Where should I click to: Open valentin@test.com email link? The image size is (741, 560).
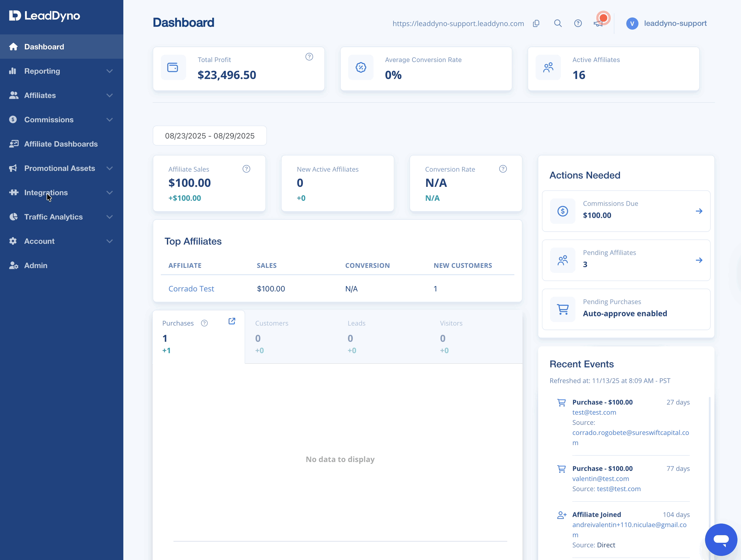(601, 479)
